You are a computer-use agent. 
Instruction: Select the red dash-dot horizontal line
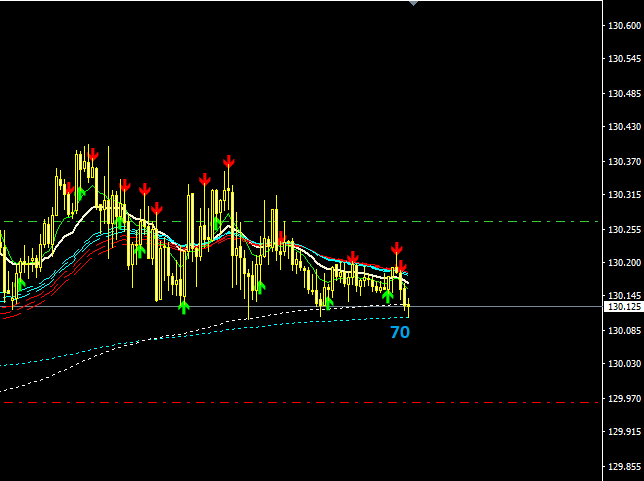coord(301,403)
